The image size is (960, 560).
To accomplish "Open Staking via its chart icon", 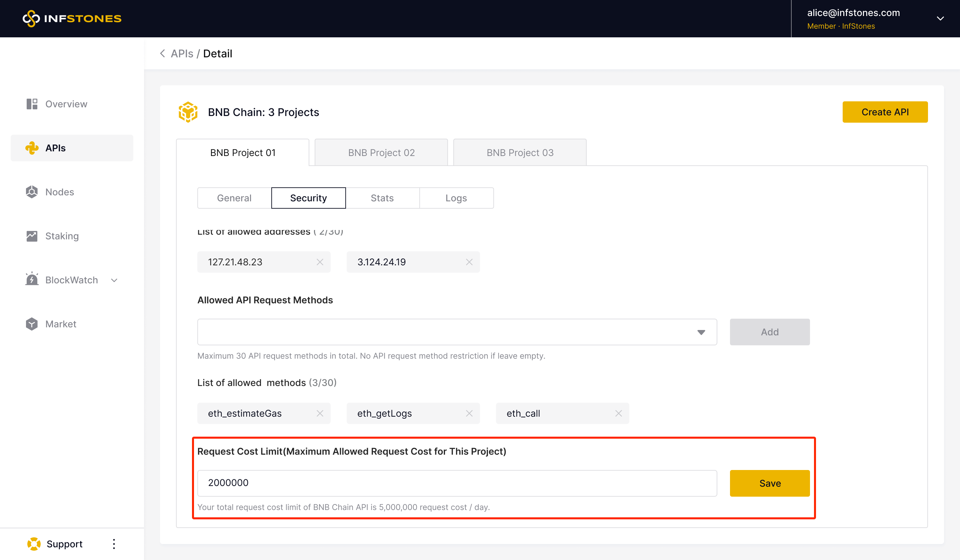I will point(32,236).
